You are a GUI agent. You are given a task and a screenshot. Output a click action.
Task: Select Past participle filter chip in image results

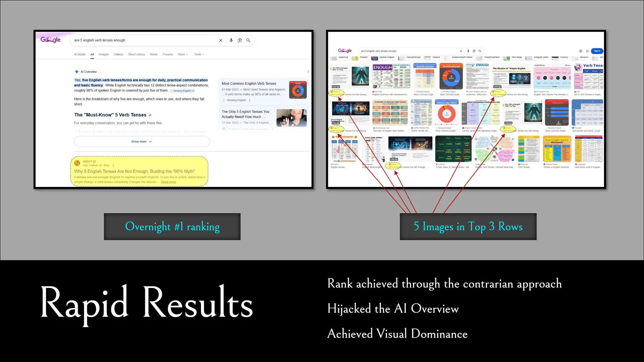(410, 58)
